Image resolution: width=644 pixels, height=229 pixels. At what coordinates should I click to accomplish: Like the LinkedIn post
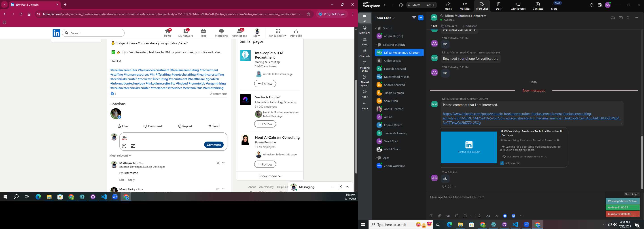click(123, 126)
